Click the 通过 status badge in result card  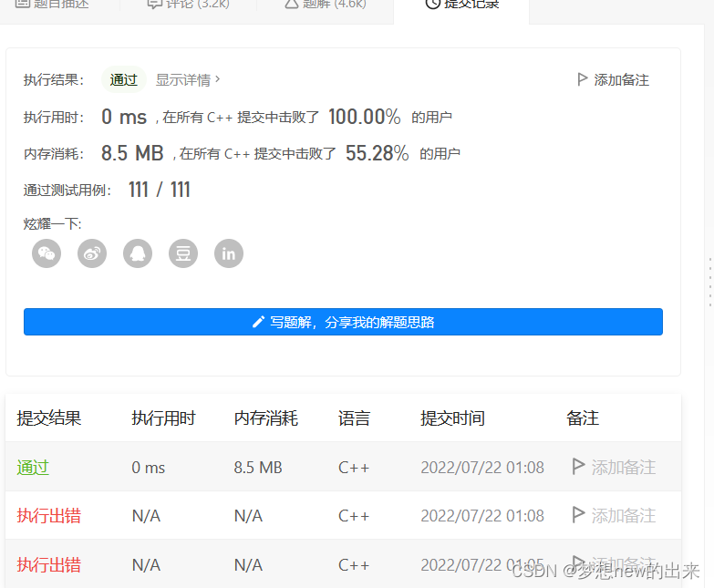click(x=123, y=79)
